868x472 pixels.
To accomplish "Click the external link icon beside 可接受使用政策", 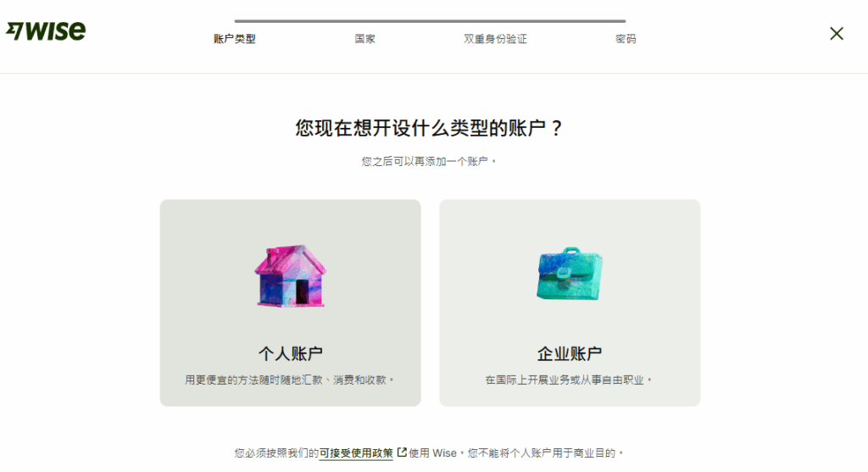I will point(402,452).
